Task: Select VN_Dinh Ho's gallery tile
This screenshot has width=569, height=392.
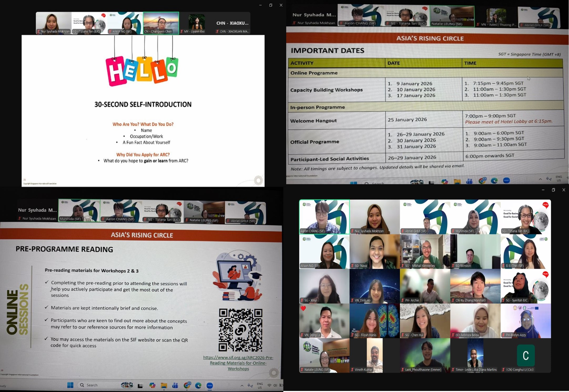Action: coord(375,286)
